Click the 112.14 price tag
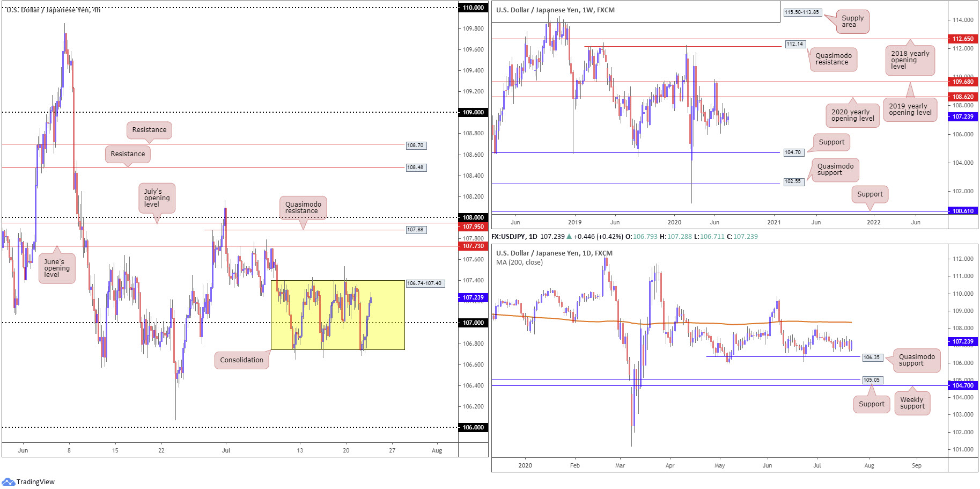980x489 pixels. pos(795,44)
